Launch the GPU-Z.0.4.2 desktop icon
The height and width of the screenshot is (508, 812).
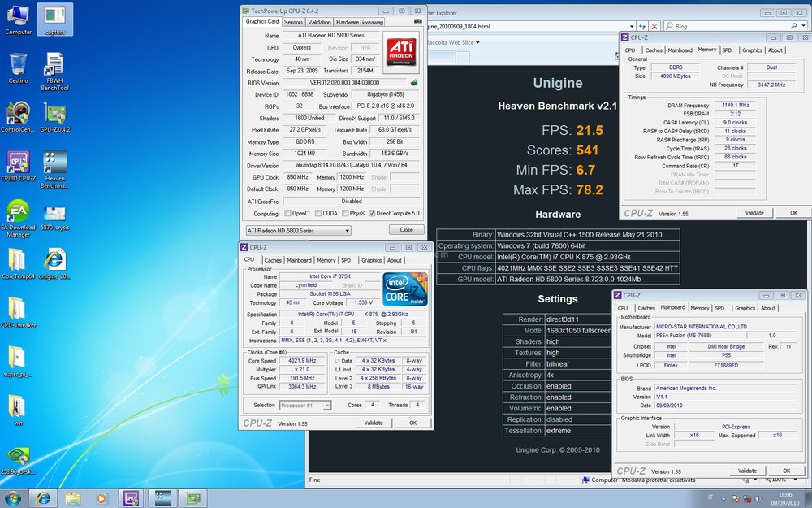point(55,116)
